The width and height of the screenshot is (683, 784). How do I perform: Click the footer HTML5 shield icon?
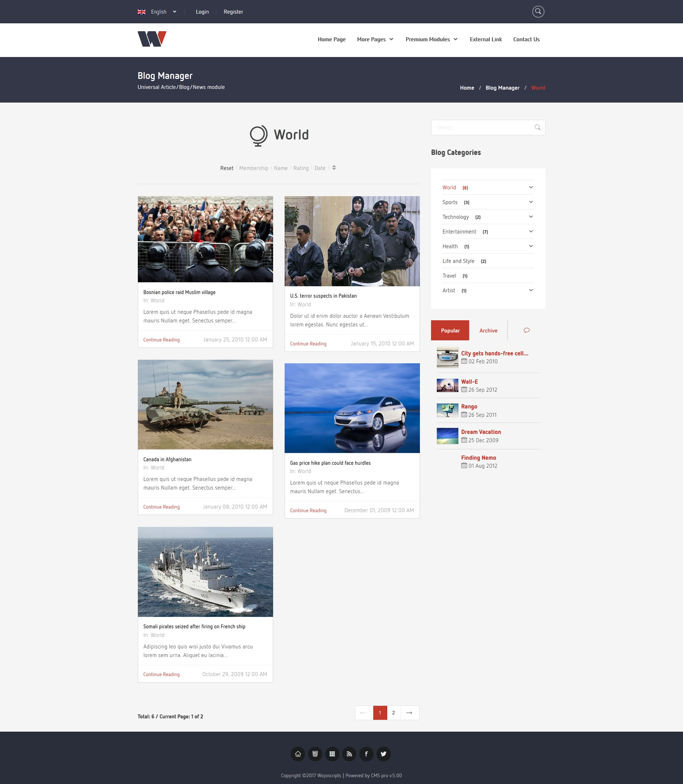pos(315,754)
